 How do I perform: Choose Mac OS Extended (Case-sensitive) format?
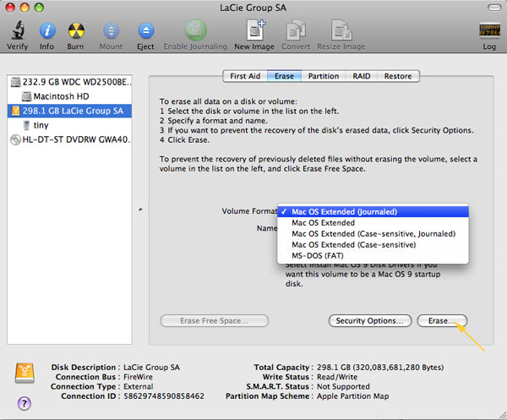373,245
